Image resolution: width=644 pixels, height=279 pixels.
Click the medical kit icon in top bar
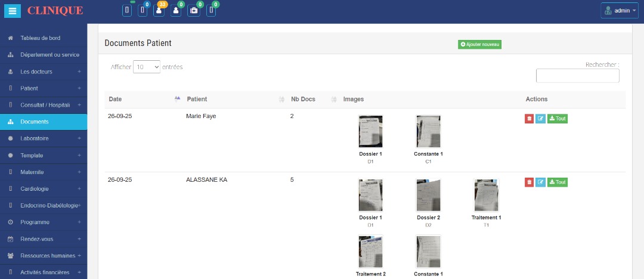194,11
